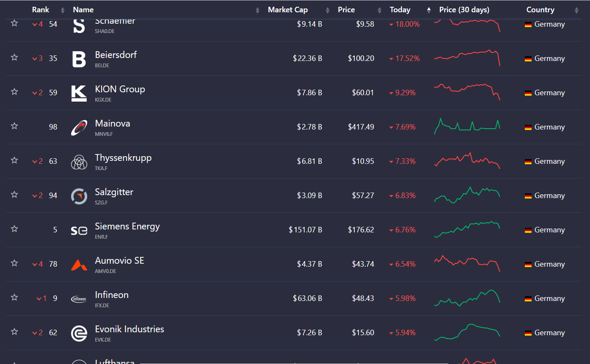Click the rank drop arrow beside Beiersdorf rank
Image resolution: width=590 pixels, height=364 pixels.
coord(35,59)
